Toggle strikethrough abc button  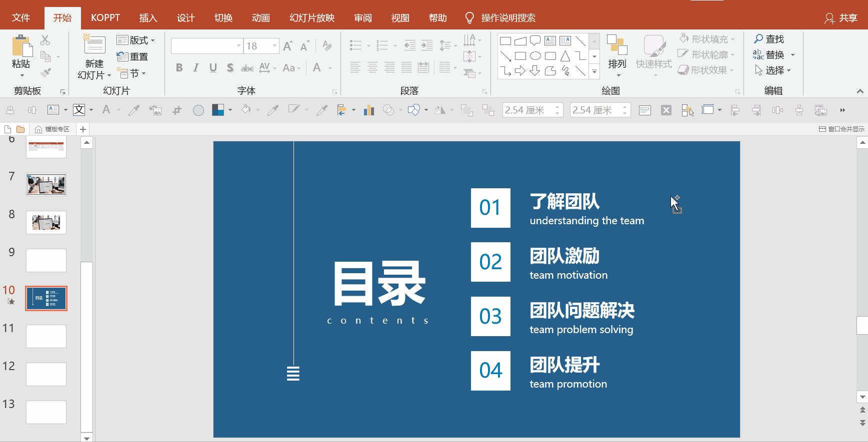click(247, 68)
